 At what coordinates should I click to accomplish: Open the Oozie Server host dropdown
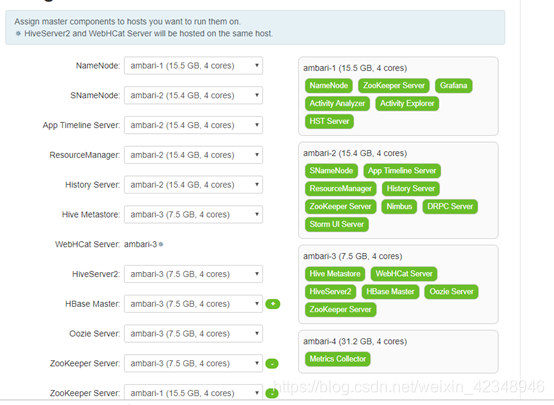click(193, 334)
